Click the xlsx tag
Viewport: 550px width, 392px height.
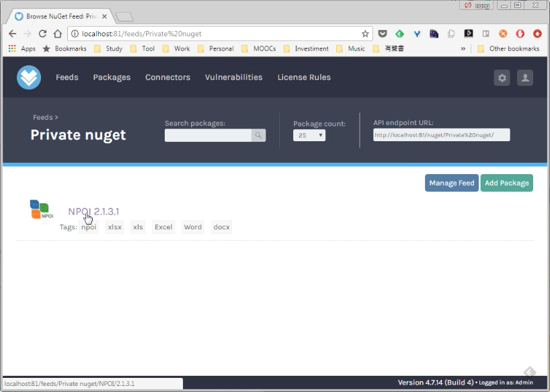pos(115,227)
